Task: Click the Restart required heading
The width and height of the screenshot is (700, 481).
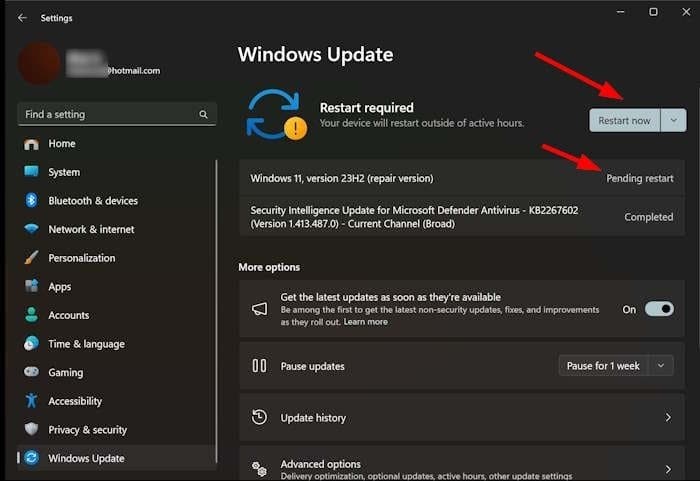Action: click(367, 108)
